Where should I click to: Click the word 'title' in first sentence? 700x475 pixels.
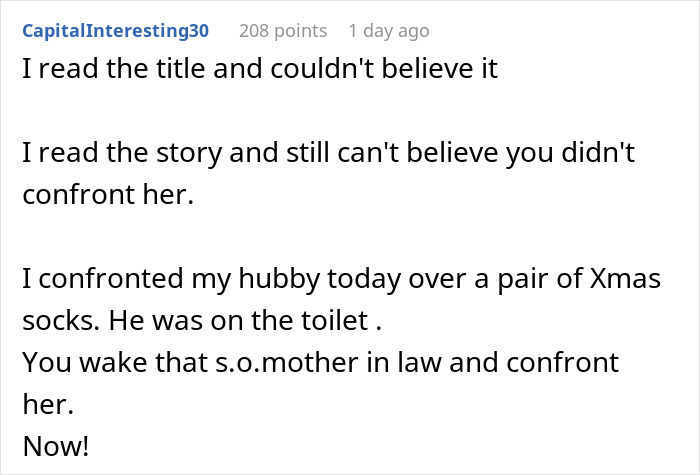tap(180, 69)
